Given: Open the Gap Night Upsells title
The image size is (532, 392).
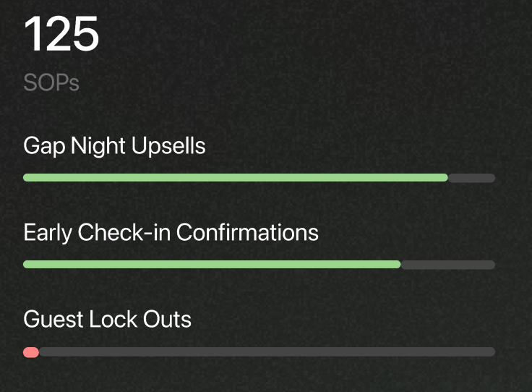Looking at the screenshot, I should (x=114, y=146).
